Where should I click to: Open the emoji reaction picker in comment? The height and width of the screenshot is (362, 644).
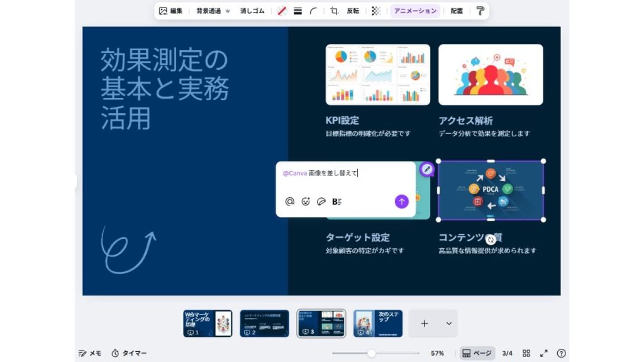pyautogui.click(x=306, y=202)
